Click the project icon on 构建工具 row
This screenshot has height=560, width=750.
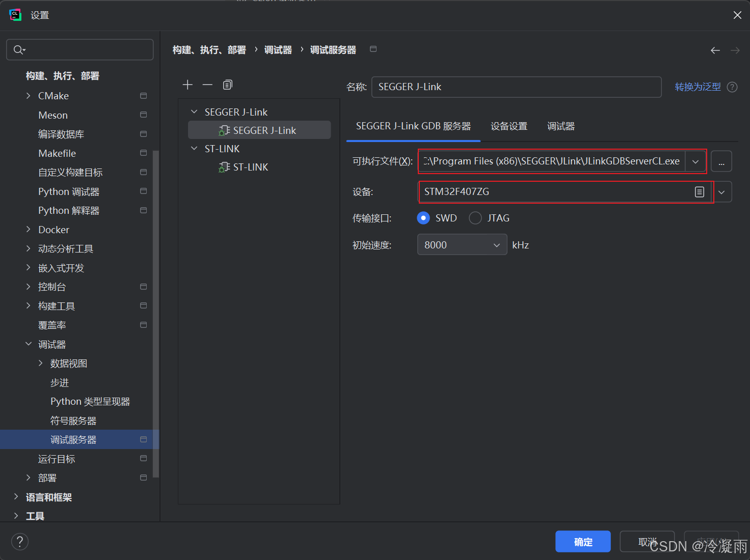(143, 305)
